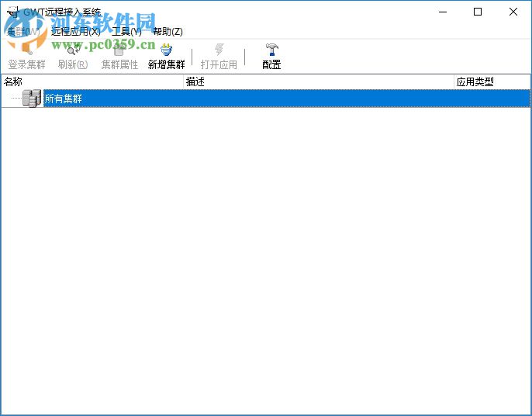Sort by the 名称 column header
This screenshot has height=416, width=532.
pos(92,81)
